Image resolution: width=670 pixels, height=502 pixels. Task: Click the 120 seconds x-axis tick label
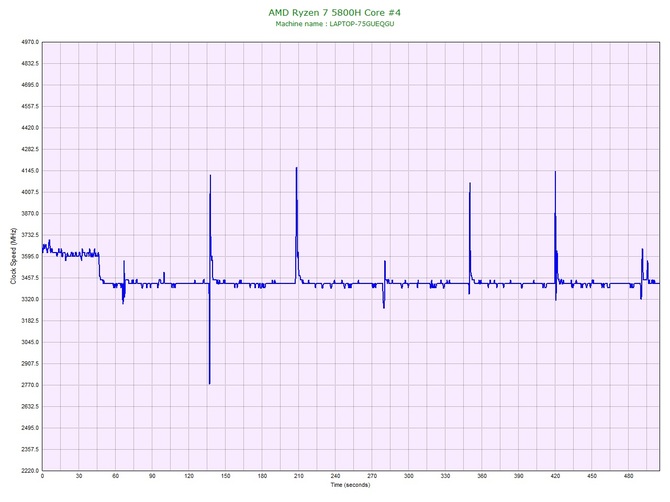189,476
